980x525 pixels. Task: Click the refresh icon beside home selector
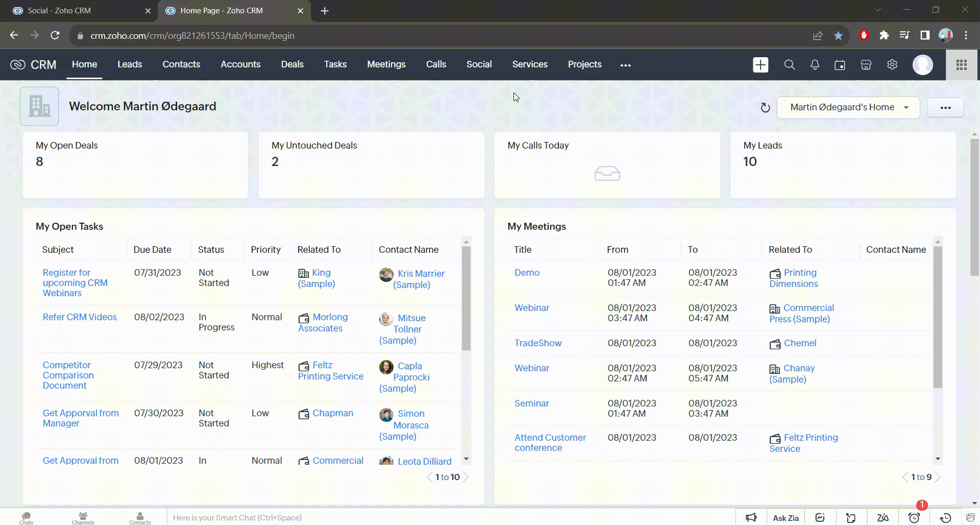pos(765,108)
